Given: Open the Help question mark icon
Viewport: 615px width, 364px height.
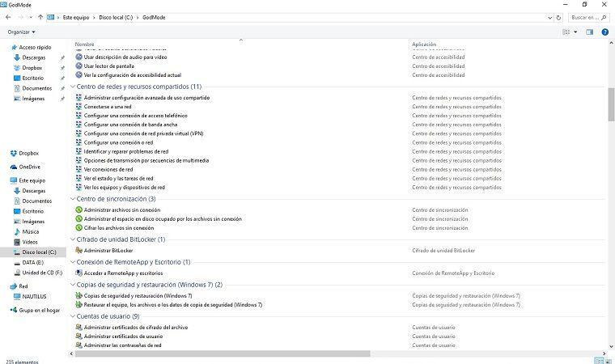Looking at the screenshot, I should tap(604, 32).
